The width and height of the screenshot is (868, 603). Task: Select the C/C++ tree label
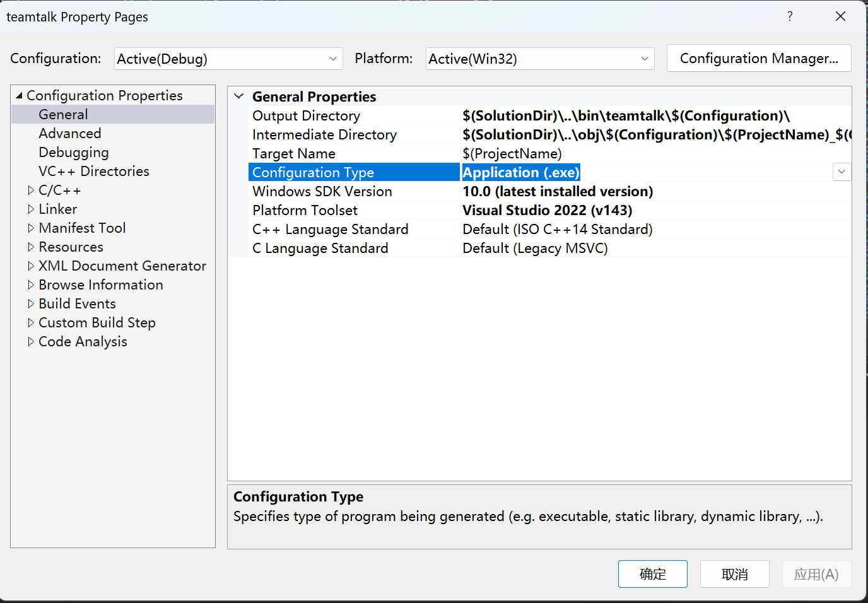tap(59, 190)
